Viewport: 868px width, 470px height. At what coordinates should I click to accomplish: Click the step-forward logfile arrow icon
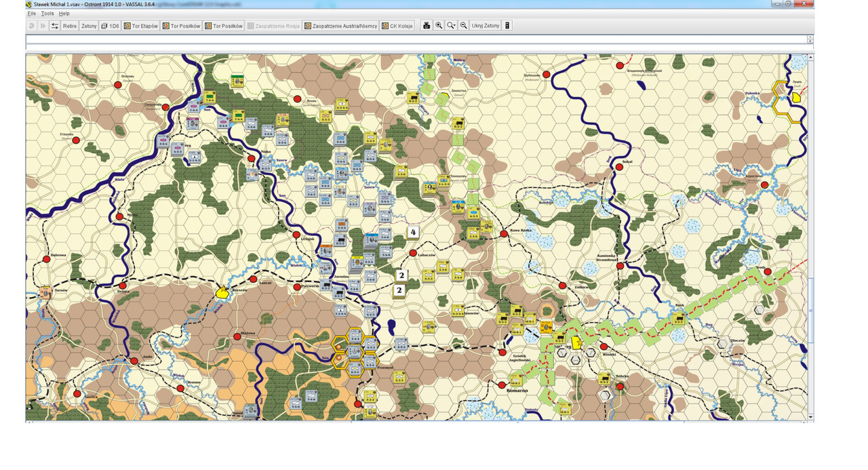pyautogui.click(x=43, y=26)
